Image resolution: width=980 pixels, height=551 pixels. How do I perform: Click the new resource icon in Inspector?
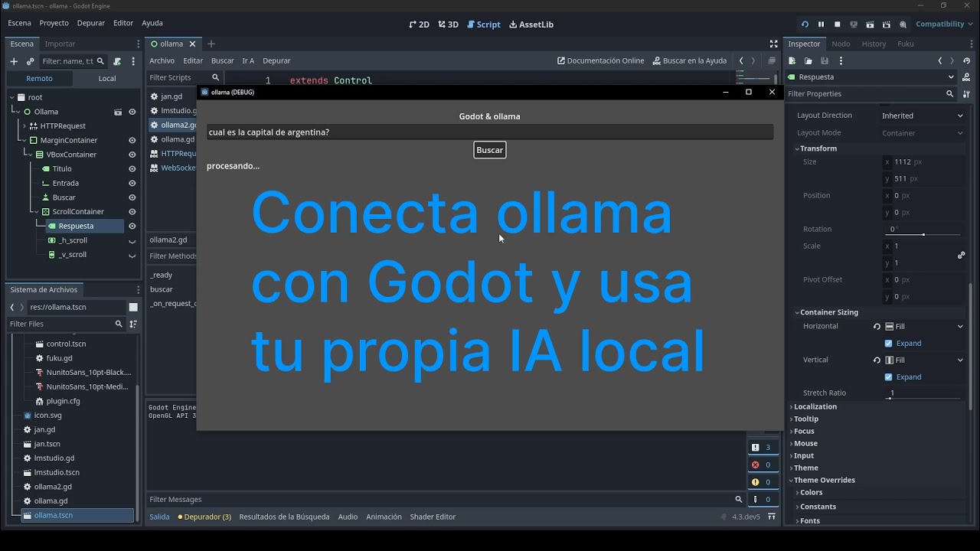(x=792, y=60)
